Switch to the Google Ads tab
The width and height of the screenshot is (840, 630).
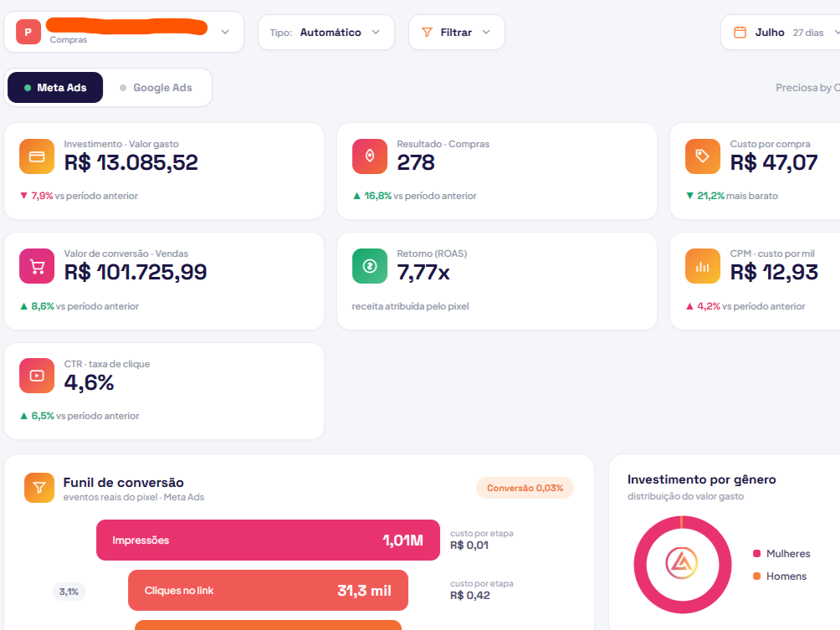156,87
